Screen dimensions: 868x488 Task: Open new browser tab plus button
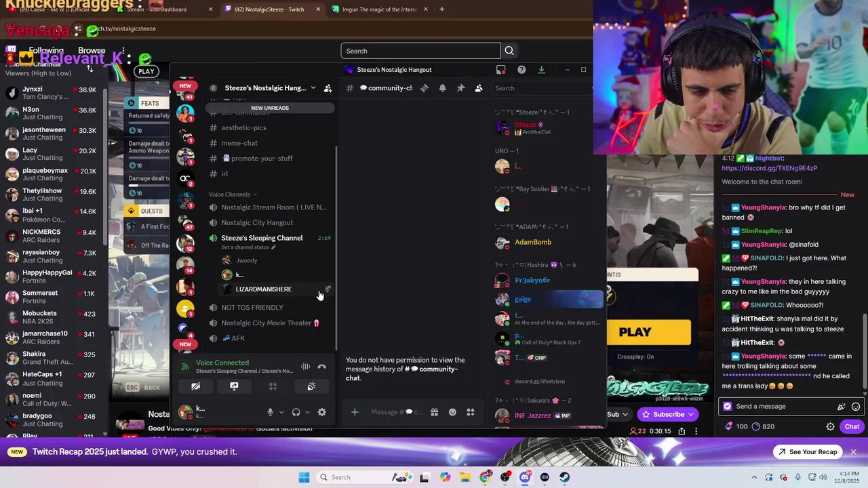pyautogui.click(x=442, y=9)
